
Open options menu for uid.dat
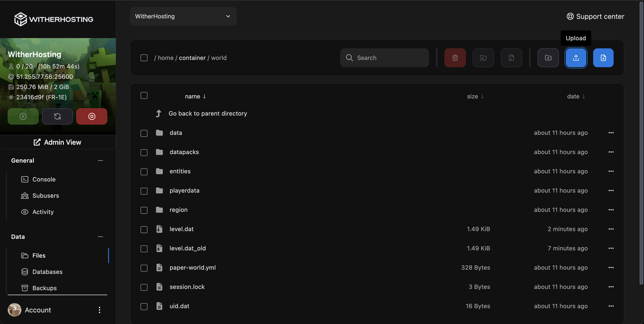point(611,306)
